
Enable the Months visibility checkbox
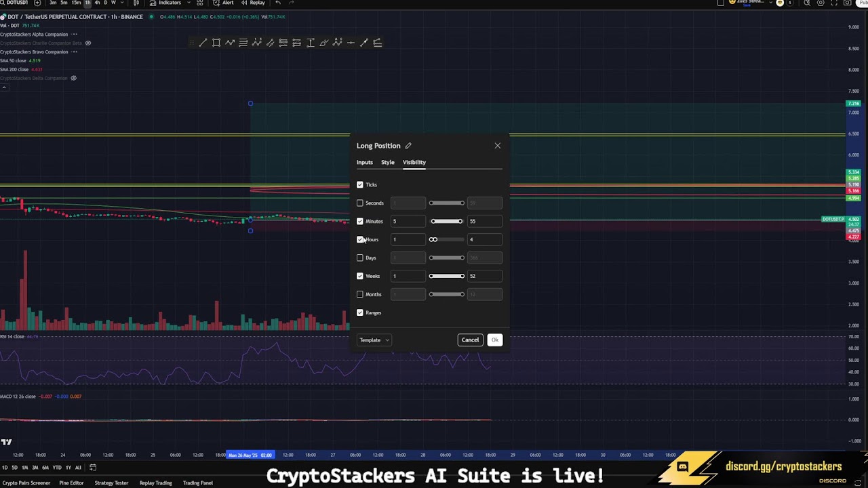pyautogui.click(x=360, y=294)
